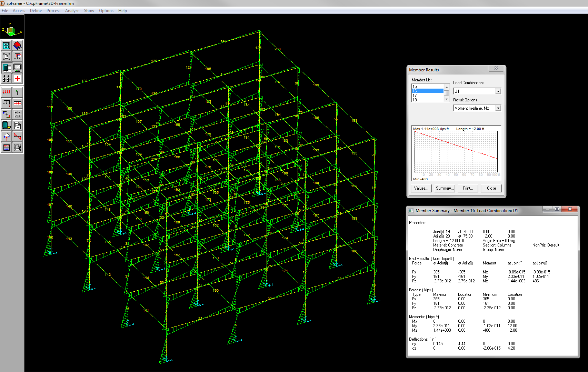The height and width of the screenshot is (372, 588).
Task: Click the monitor screen toolbar icon
Action: (18, 68)
